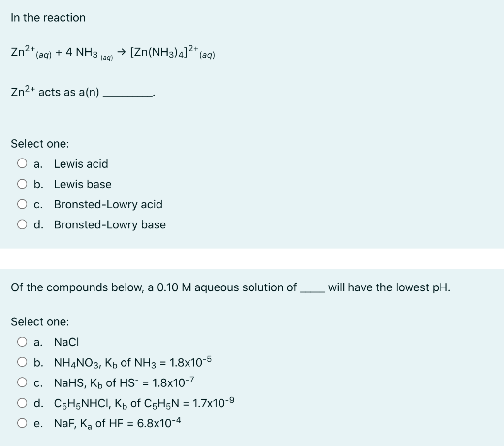This screenshot has height=446, width=504.
Task: Choose the 'Bronsted-Lowry base' option
Action: (x=22, y=224)
